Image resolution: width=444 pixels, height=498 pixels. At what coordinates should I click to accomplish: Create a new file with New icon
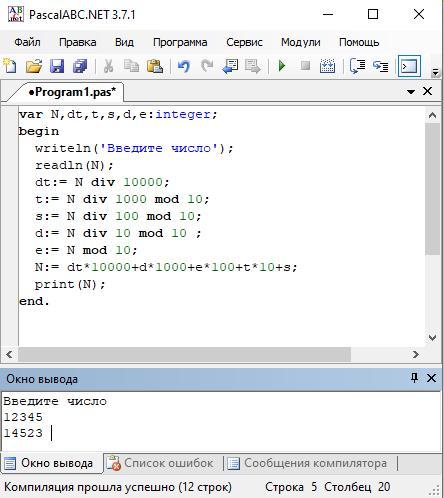[x=10, y=66]
